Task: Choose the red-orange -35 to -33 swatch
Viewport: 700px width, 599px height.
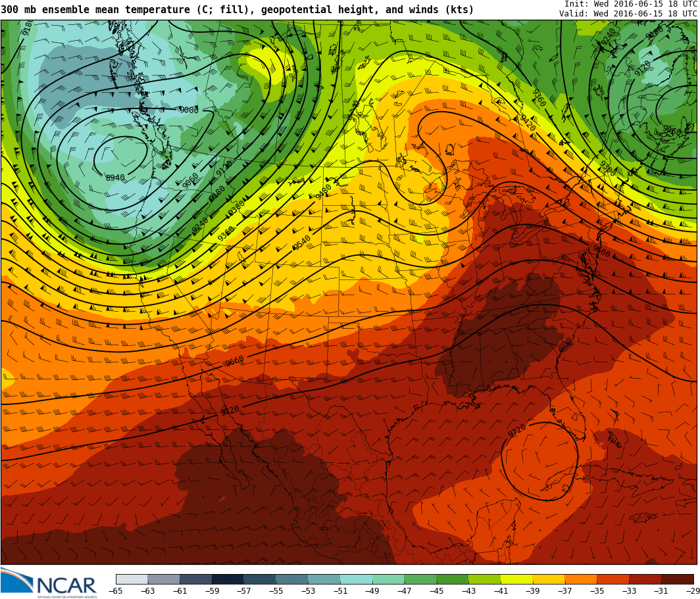Action: [613, 579]
